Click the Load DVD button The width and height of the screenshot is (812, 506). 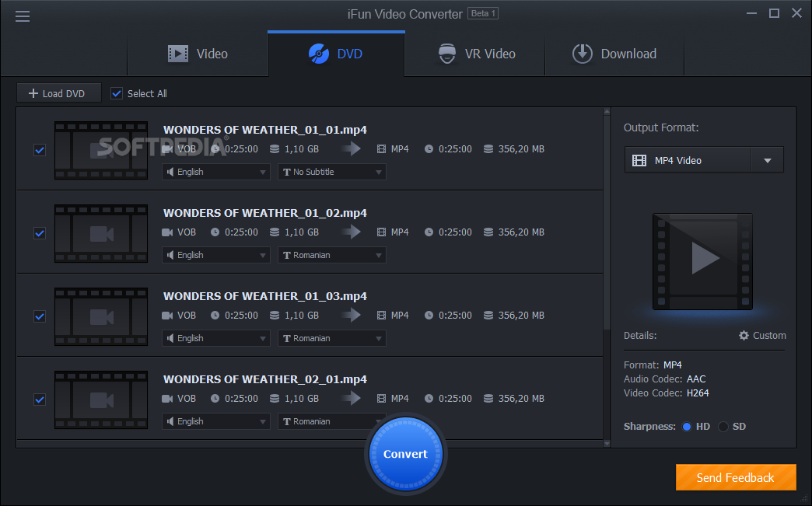(58, 93)
